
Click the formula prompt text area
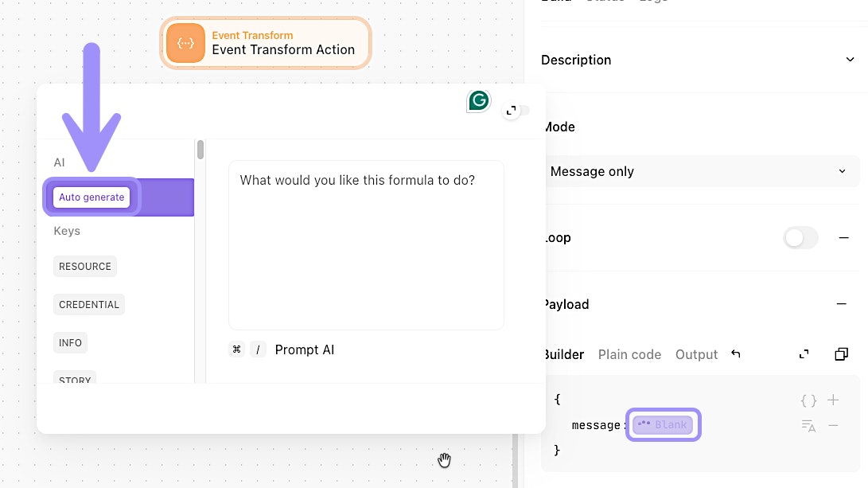coord(366,245)
